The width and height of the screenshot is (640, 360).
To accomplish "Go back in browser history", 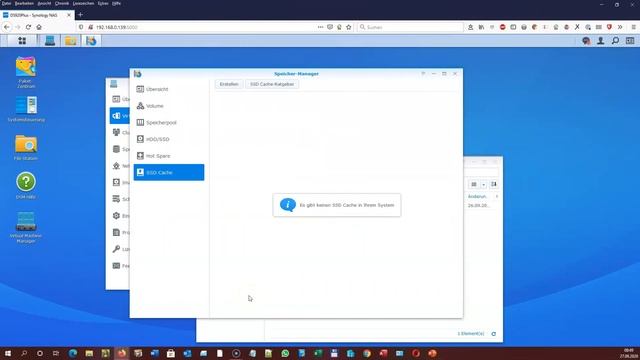I will [x=7, y=27].
